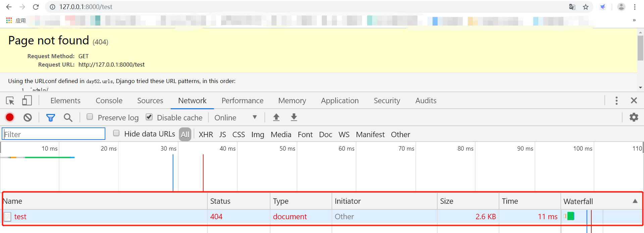Open the user profile avatar
Screen dimensions: 644x233
pos(621,7)
